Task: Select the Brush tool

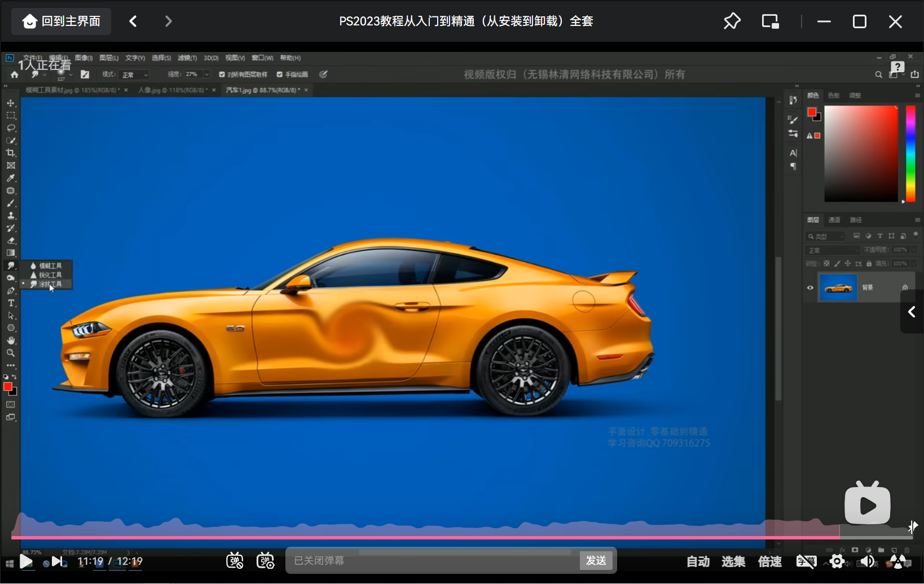Action: click(11, 203)
